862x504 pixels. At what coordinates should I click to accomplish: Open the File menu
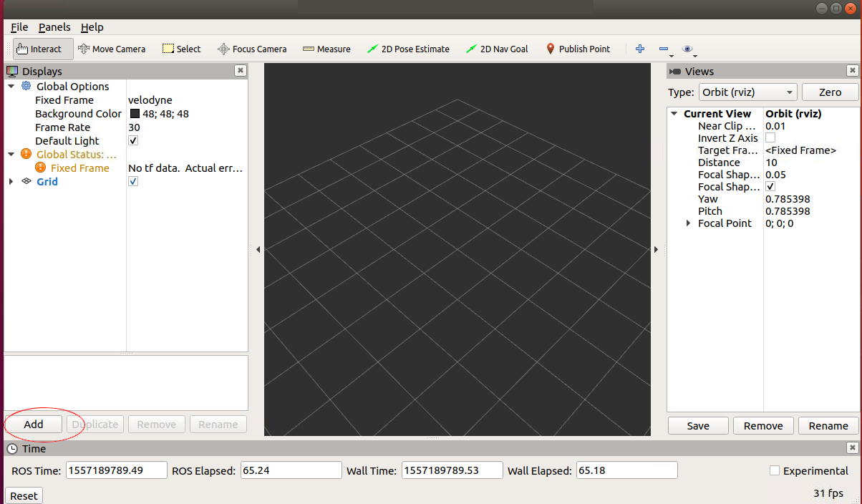(x=19, y=26)
